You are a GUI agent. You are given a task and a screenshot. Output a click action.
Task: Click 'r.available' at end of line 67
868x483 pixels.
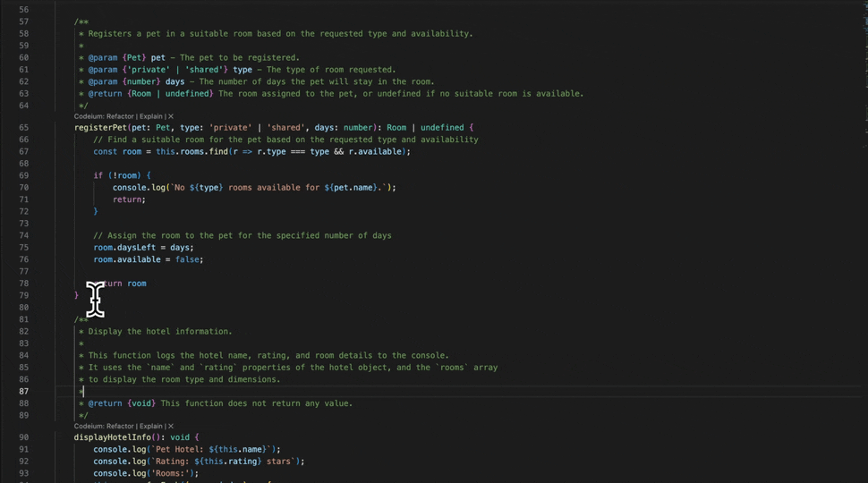pos(377,151)
